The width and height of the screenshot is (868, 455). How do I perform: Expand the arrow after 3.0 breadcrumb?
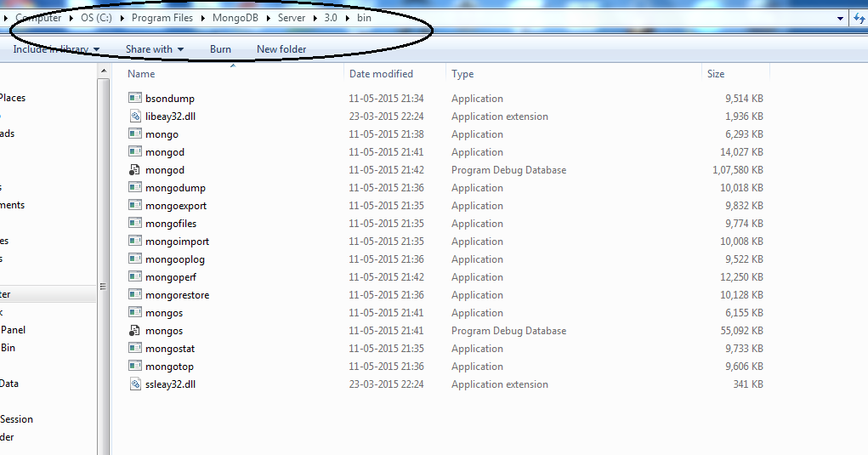pos(347,18)
